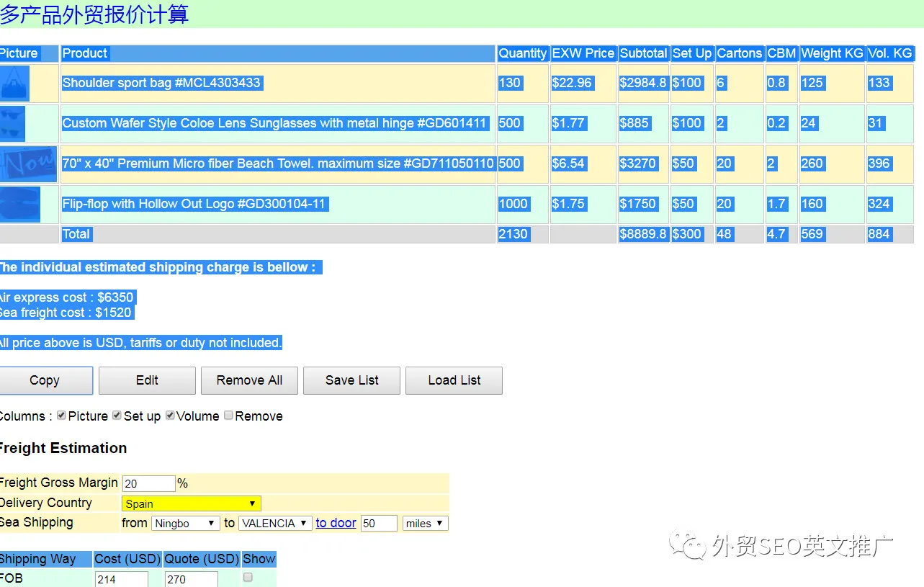This screenshot has width=924, height=587.
Task: Open the VALENCIA destination port dropdown
Action: pos(275,524)
